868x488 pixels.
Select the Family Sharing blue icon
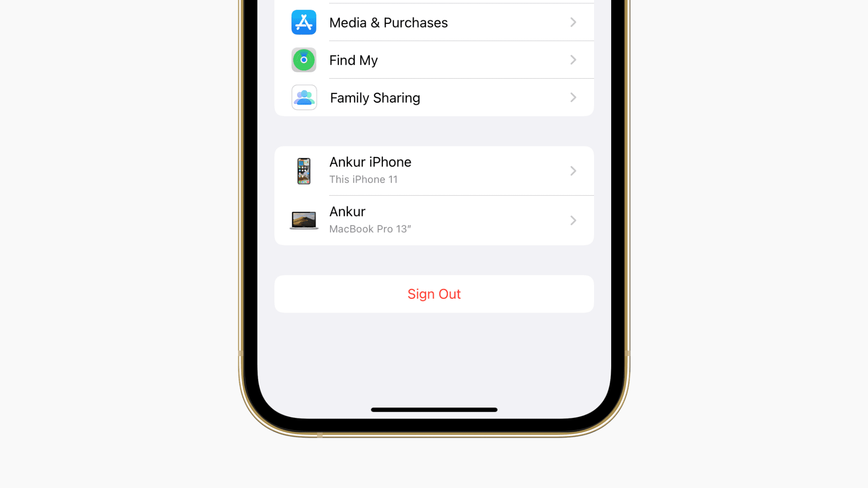[304, 97]
